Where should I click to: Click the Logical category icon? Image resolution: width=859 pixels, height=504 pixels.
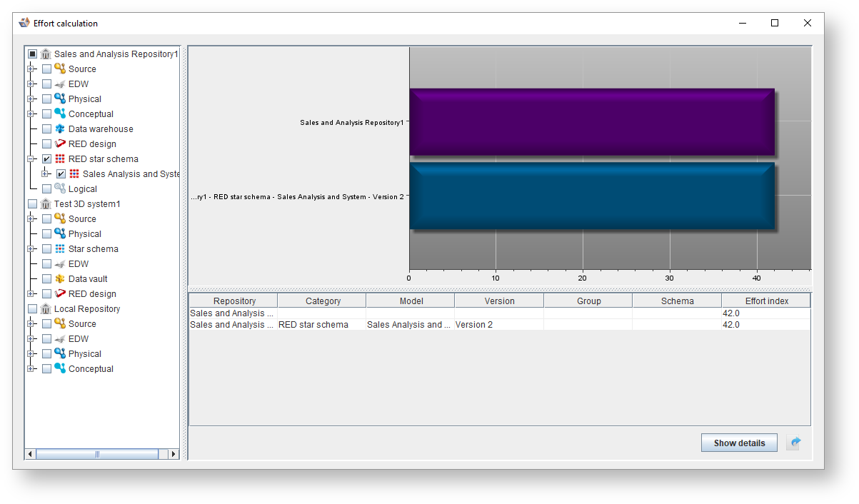coord(60,189)
